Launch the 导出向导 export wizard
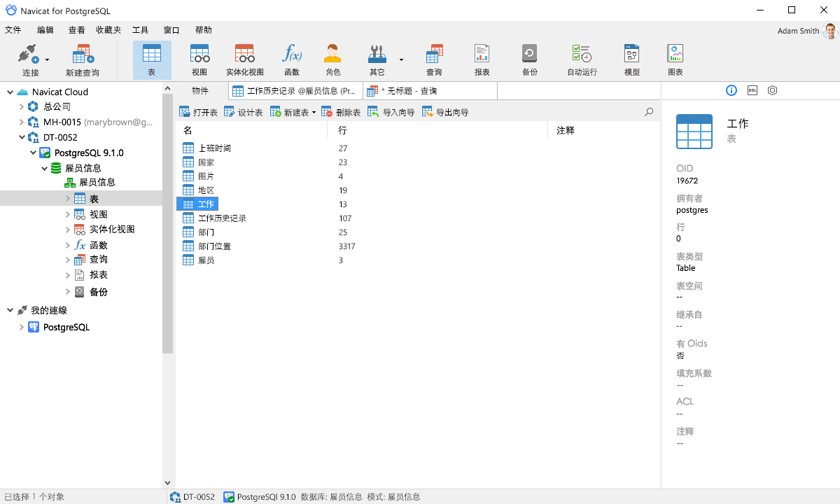The height and width of the screenshot is (504, 840). 445,112
